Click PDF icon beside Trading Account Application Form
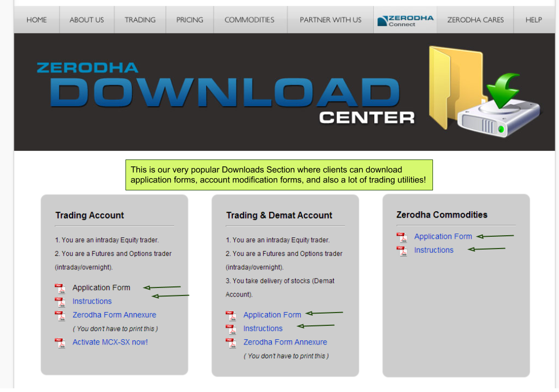The image size is (559, 392). (x=60, y=289)
